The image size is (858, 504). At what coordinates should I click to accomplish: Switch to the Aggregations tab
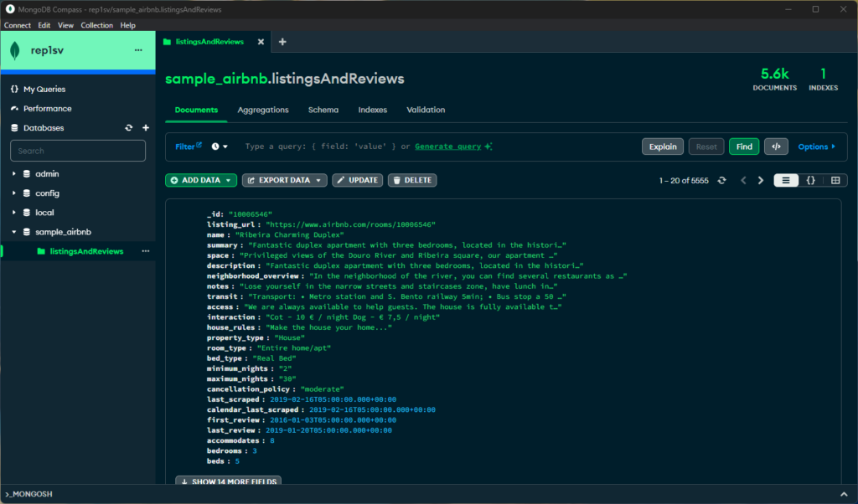pyautogui.click(x=262, y=110)
